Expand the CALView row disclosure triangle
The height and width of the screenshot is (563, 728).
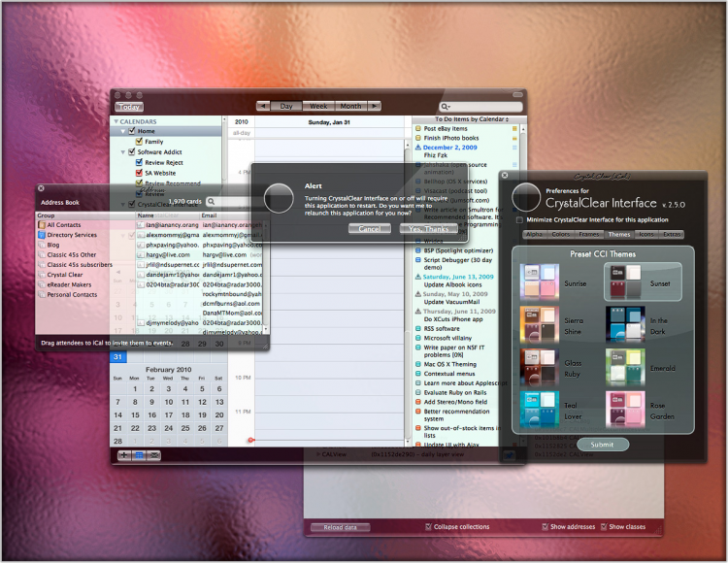(x=318, y=454)
